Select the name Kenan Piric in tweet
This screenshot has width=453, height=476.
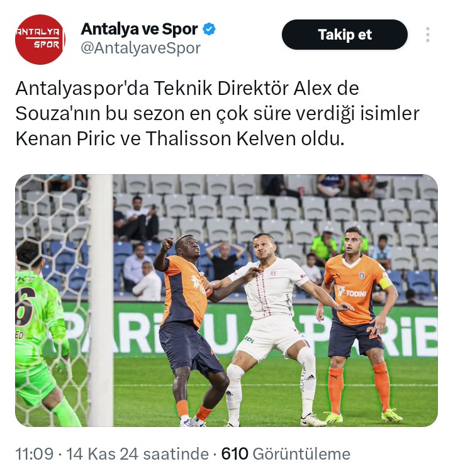65,139
